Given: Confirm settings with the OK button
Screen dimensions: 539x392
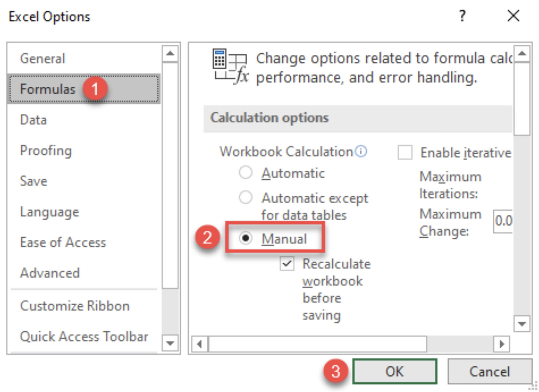Looking at the screenshot, I should click(395, 371).
